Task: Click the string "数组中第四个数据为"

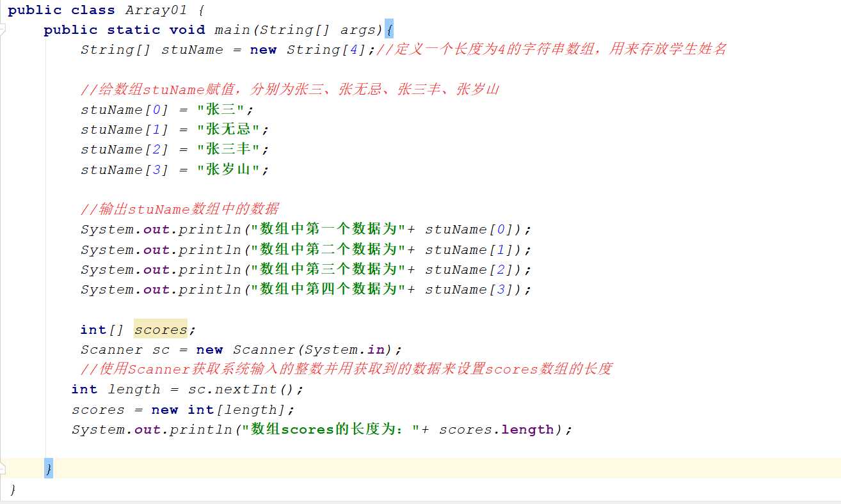Action: click(329, 289)
